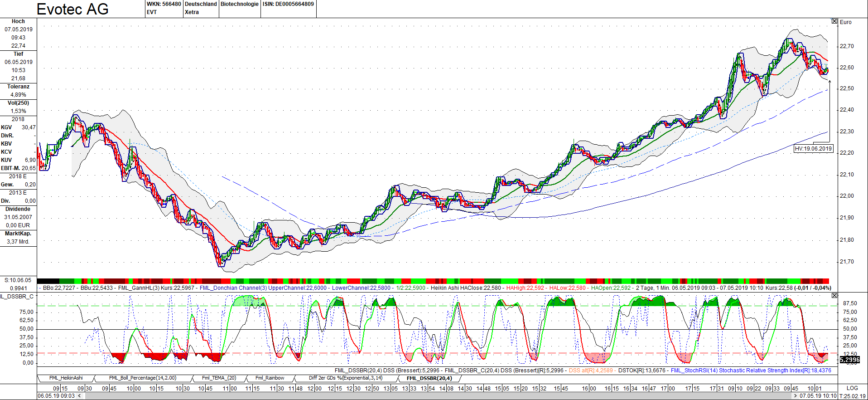Click the DSTOK[R]:13,6676 legend entry
The width and height of the screenshot is (868, 400).
pyautogui.click(x=642, y=371)
